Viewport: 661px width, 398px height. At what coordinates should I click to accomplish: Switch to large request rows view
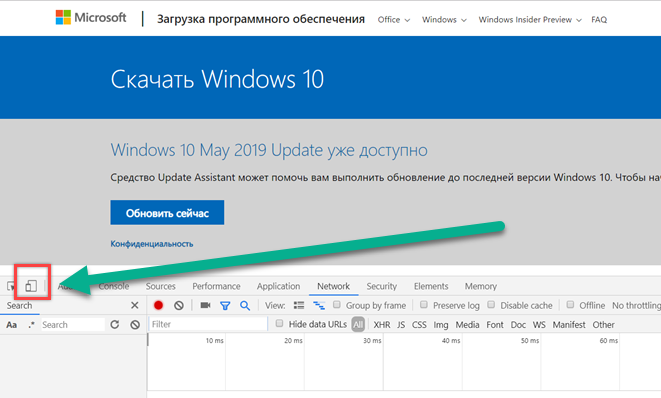299,305
